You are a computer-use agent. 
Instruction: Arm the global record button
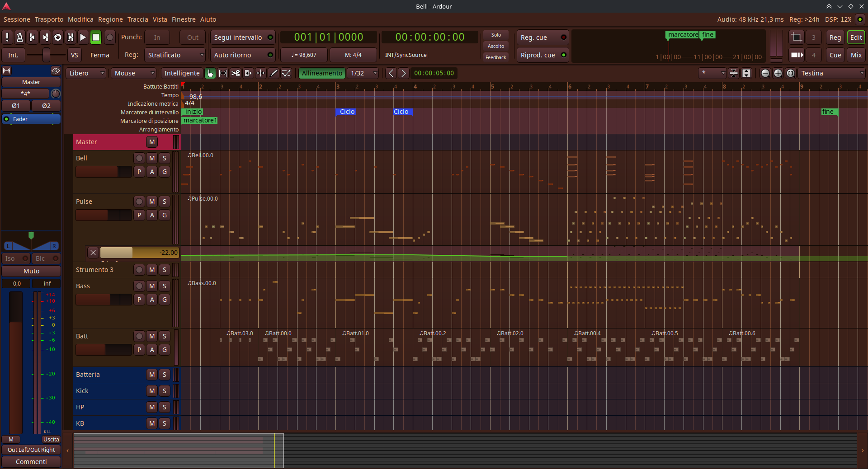109,38
